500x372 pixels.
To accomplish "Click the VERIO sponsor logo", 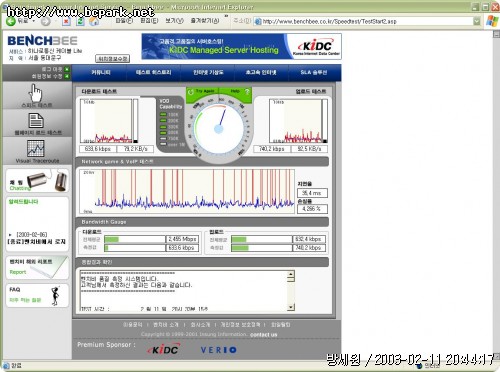I will pos(219,350).
